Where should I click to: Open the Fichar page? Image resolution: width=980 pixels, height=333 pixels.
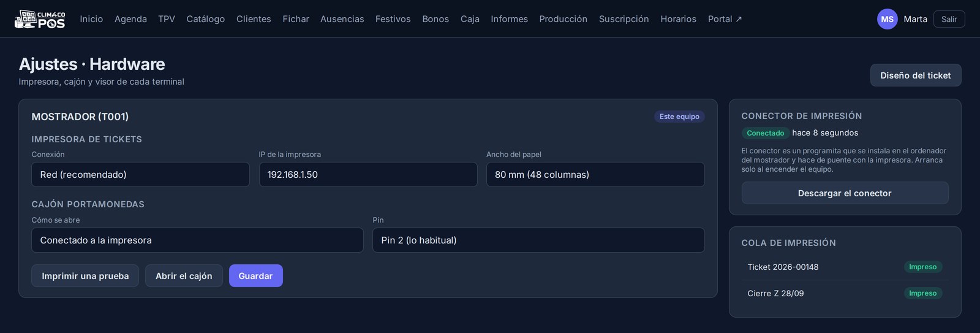(296, 19)
